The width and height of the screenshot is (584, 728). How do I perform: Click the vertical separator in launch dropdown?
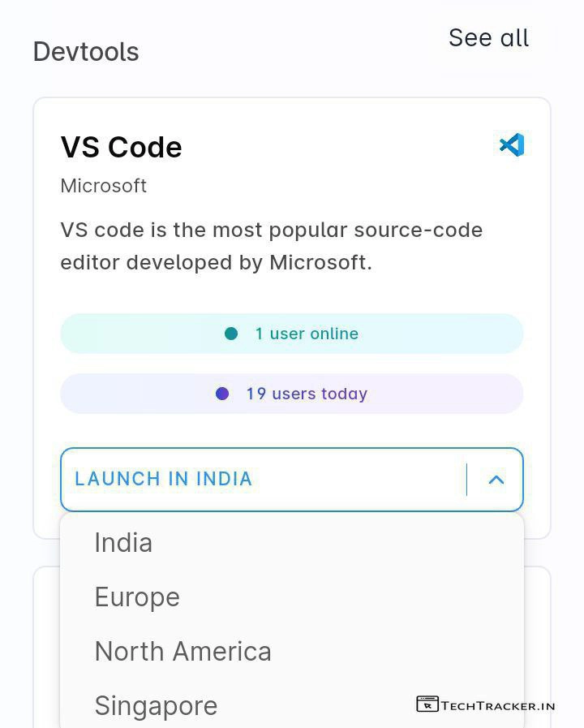467,480
